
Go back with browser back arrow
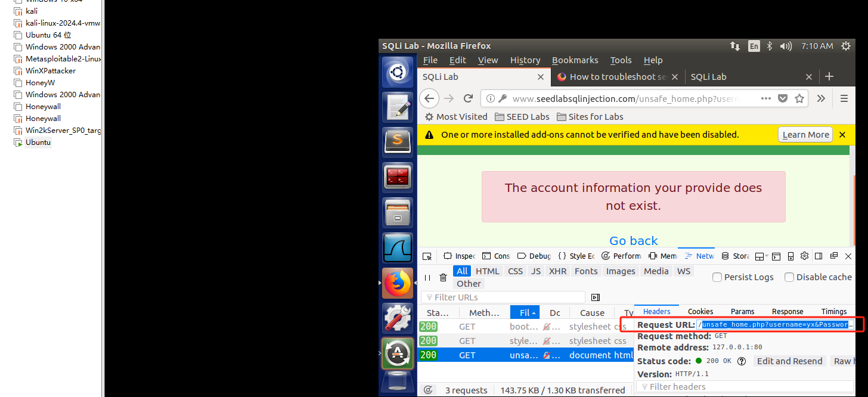point(429,98)
